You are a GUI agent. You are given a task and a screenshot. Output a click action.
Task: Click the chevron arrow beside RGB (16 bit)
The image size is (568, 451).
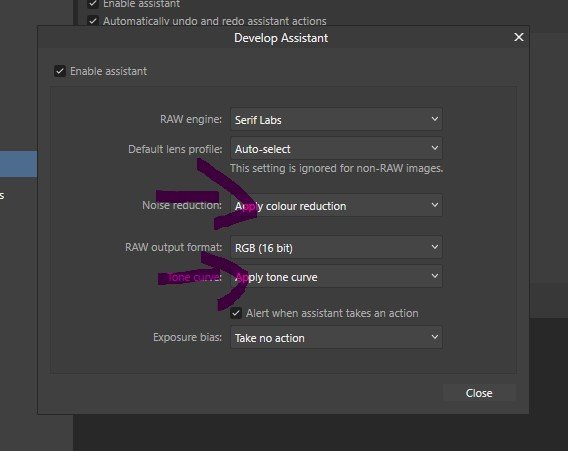(435, 247)
